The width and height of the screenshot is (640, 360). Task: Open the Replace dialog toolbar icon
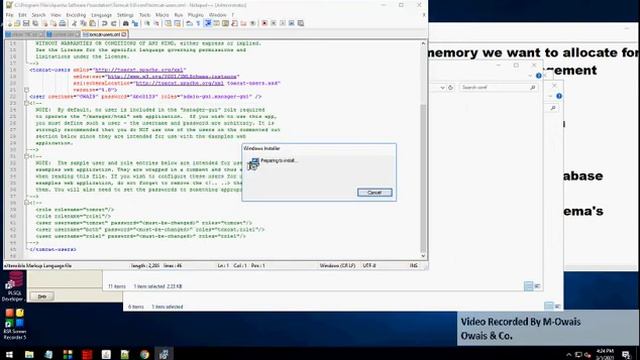point(135,24)
